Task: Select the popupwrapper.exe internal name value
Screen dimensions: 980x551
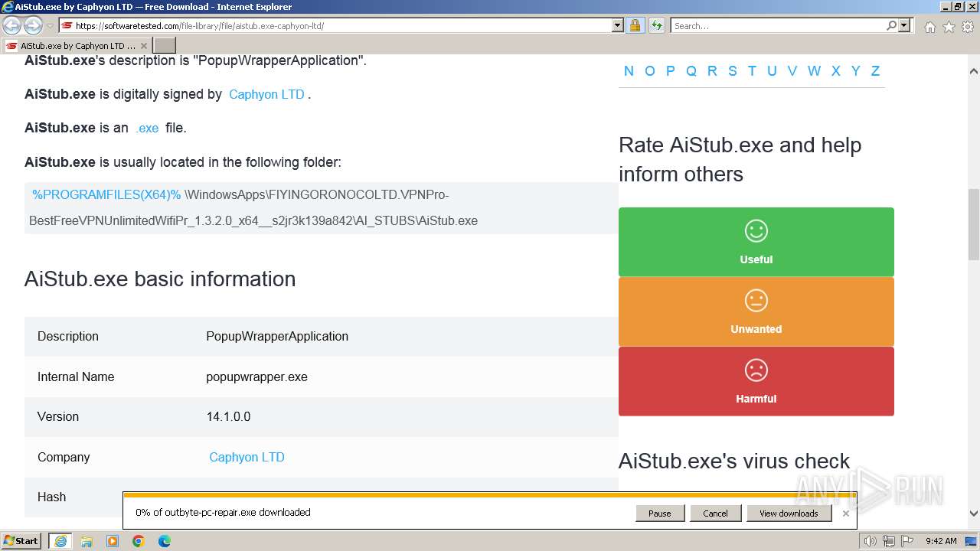Action: 256,377
